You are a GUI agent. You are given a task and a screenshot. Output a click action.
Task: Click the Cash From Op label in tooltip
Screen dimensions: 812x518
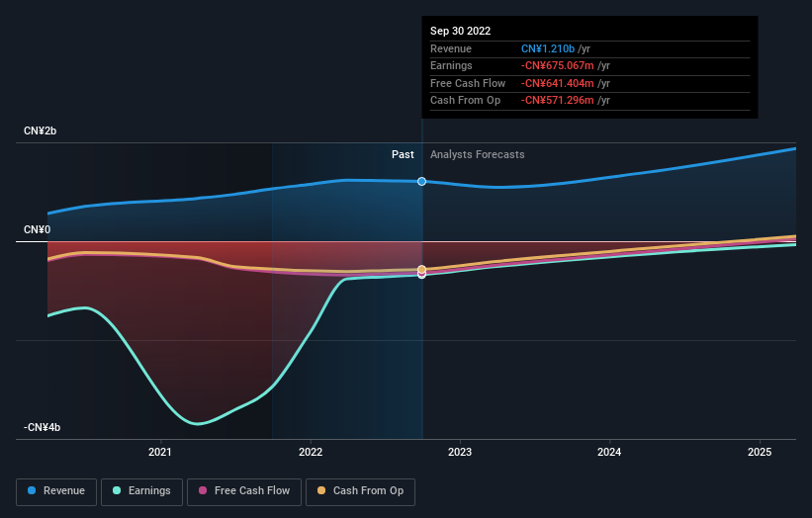click(466, 101)
